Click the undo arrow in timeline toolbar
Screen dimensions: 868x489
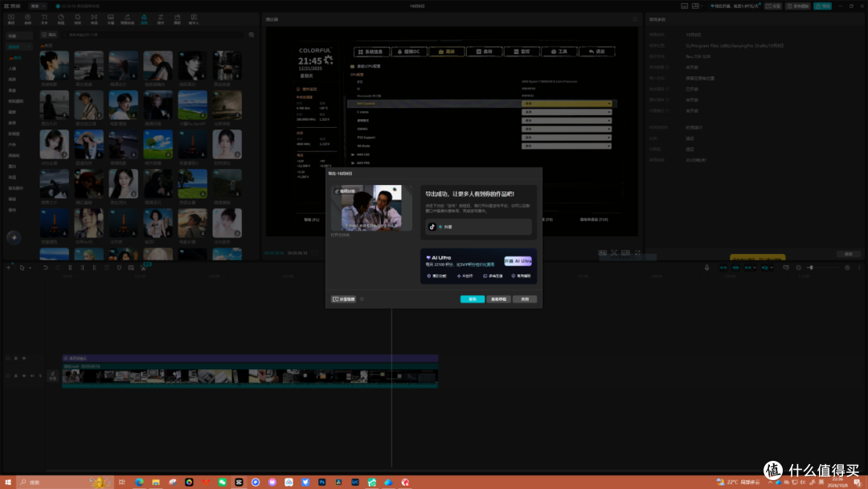[45, 268]
